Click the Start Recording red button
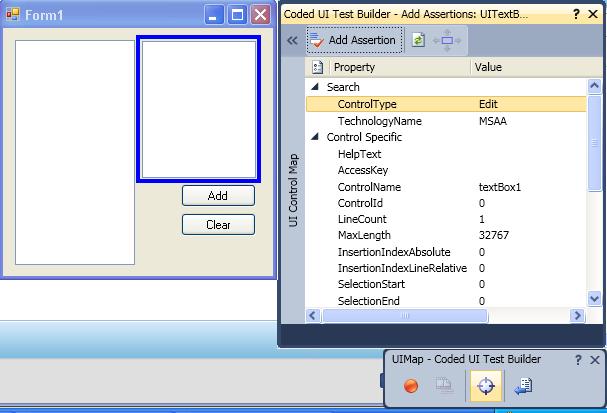Image resolution: width=607 pixels, height=413 pixels. 411,387
